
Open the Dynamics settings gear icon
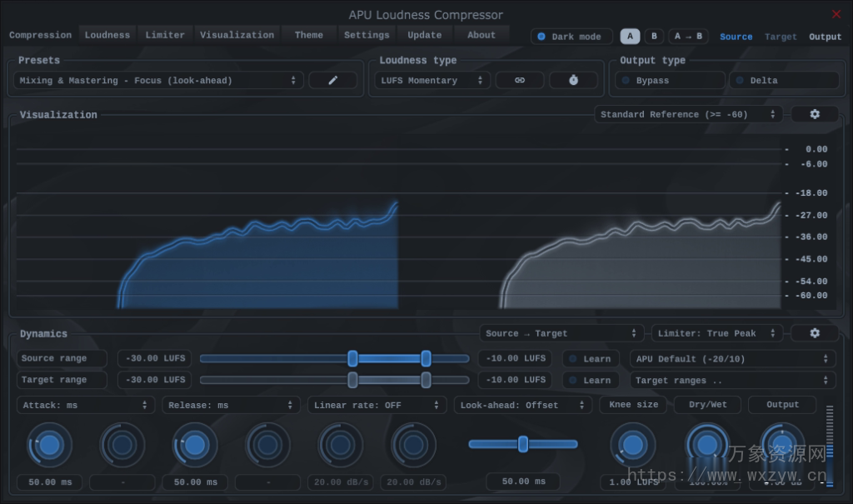click(815, 332)
